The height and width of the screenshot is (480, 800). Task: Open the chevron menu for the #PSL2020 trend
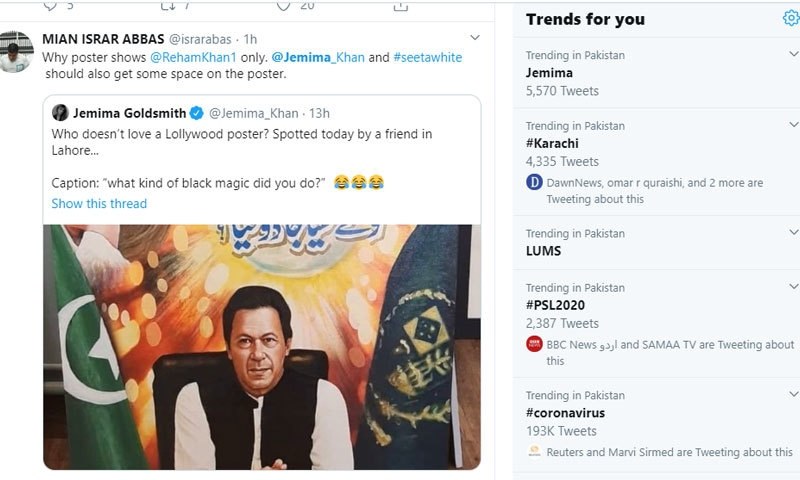click(793, 287)
